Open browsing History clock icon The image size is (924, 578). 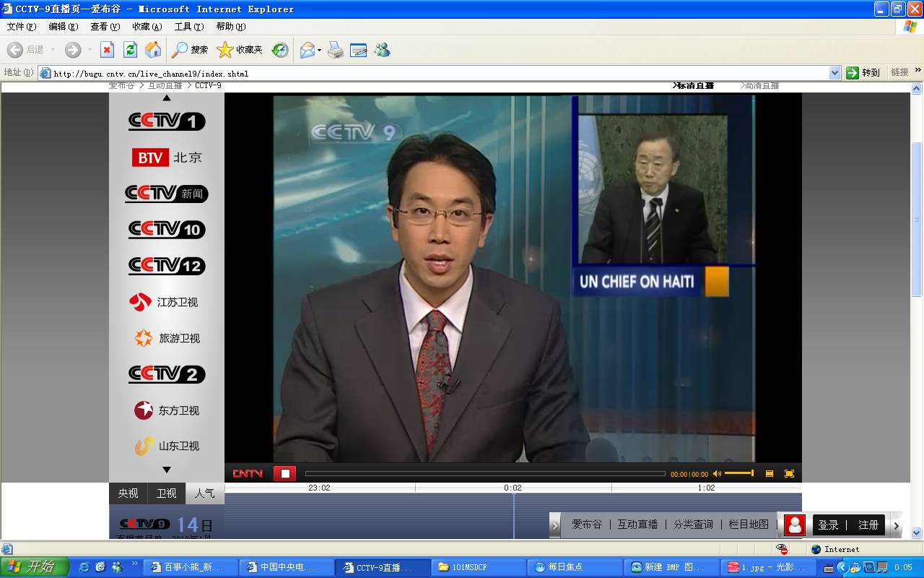pos(280,50)
